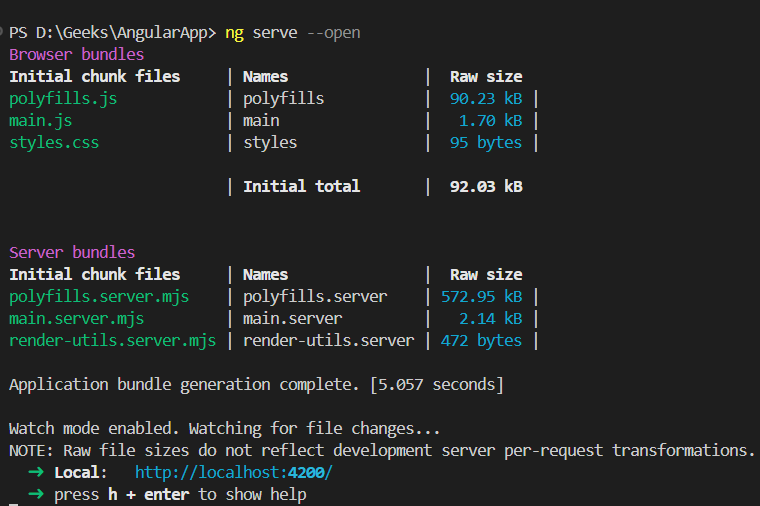Click the 90.23 kB raw size value
This screenshot has height=506, width=760.
[x=486, y=98]
